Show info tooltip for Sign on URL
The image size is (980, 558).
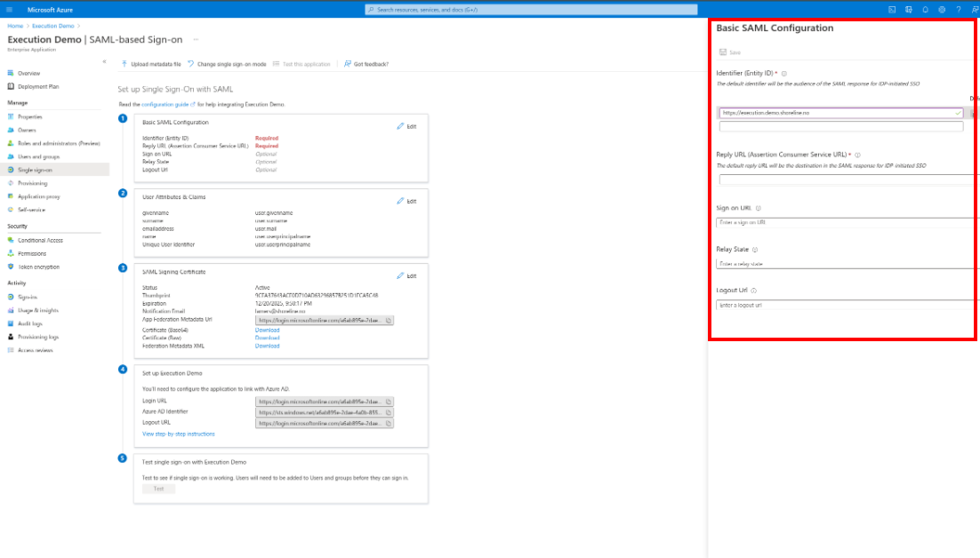[x=759, y=209]
